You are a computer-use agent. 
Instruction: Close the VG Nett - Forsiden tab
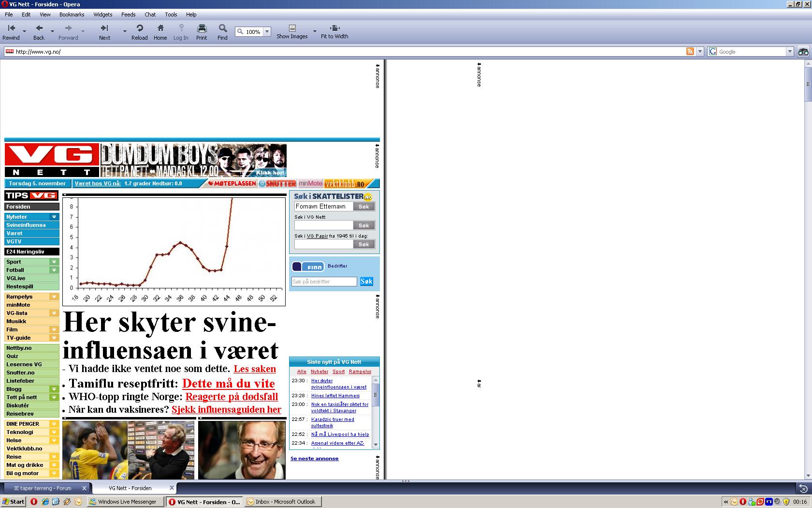(171, 488)
